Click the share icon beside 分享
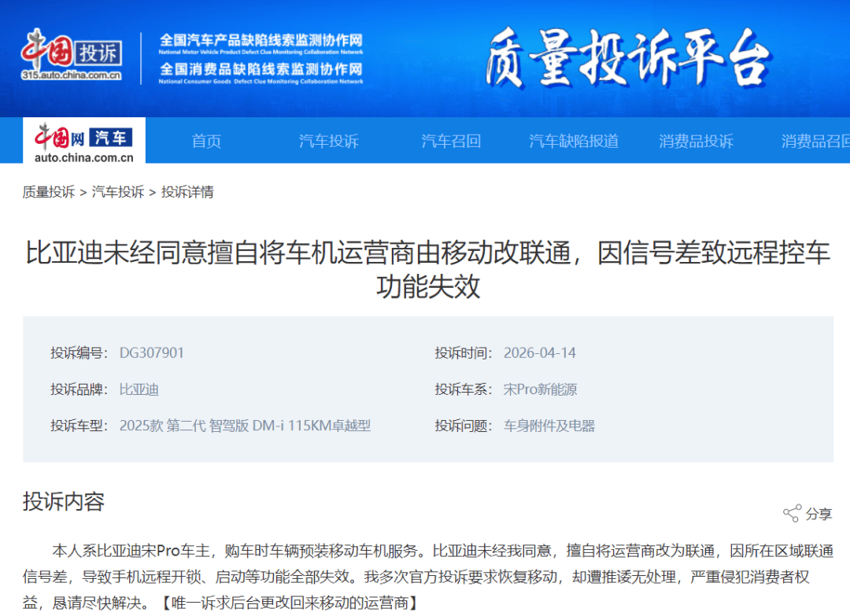The height and width of the screenshot is (616, 850). 791,514
